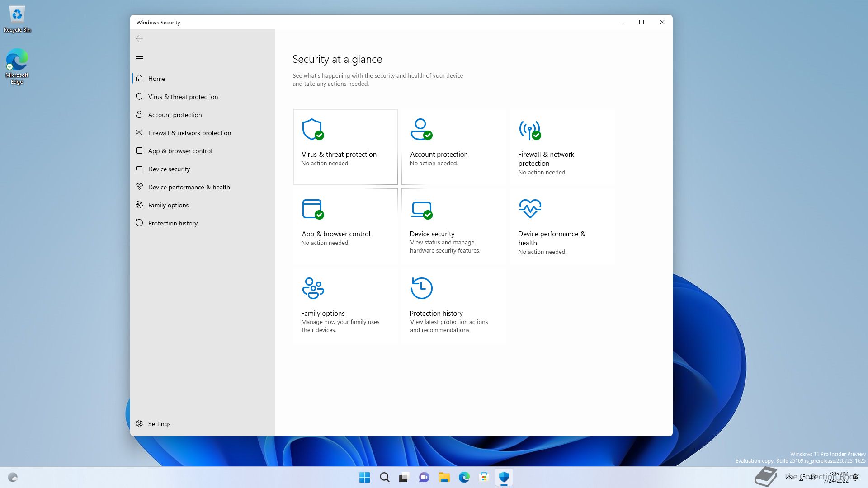Click the gear icon beside Settings
The image size is (868, 488).
(x=139, y=423)
